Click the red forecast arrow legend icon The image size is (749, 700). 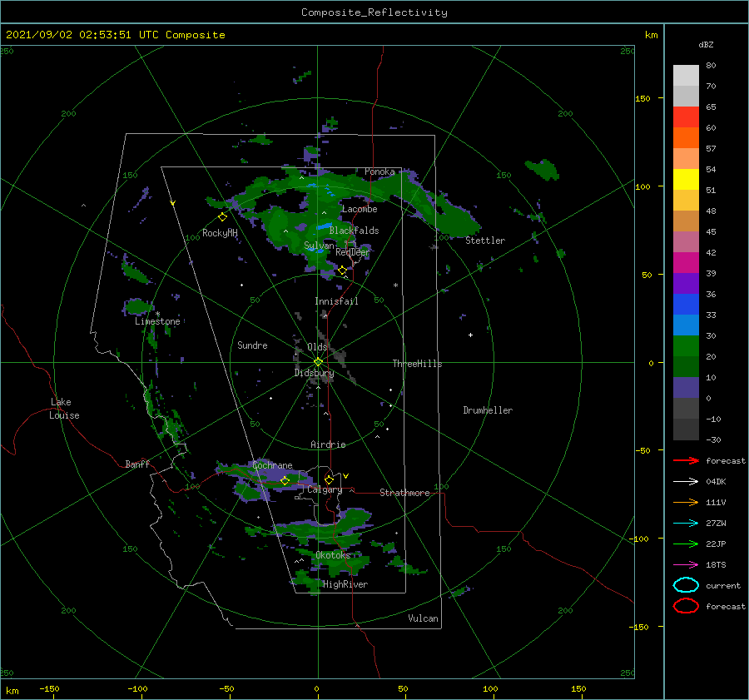pyautogui.click(x=686, y=460)
